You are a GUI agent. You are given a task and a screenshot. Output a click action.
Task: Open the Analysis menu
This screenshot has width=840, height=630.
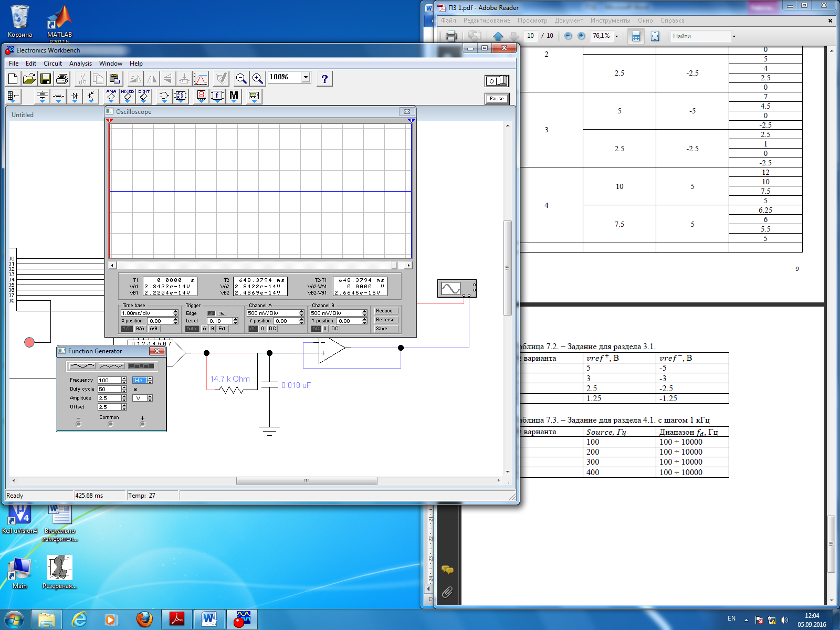[80, 64]
